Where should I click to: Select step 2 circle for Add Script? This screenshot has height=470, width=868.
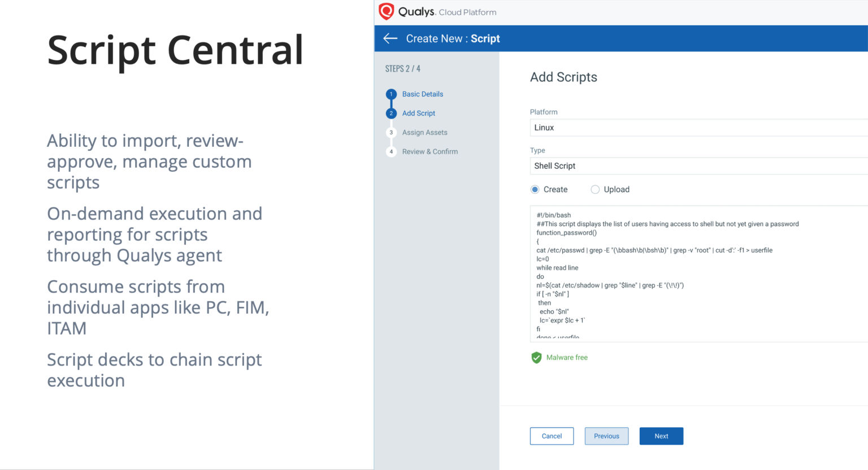[x=392, y=113]
